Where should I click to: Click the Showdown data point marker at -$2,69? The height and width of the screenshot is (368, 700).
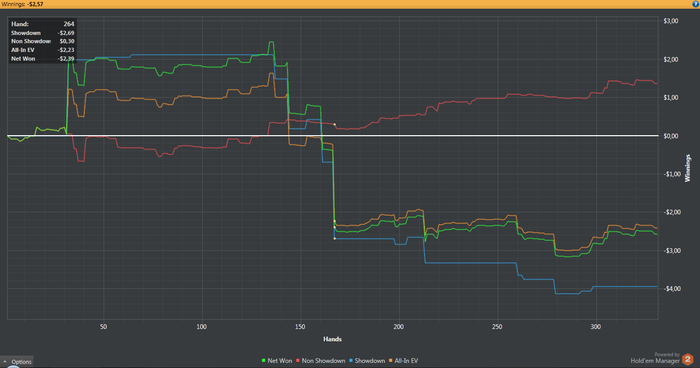click(335, 238)
